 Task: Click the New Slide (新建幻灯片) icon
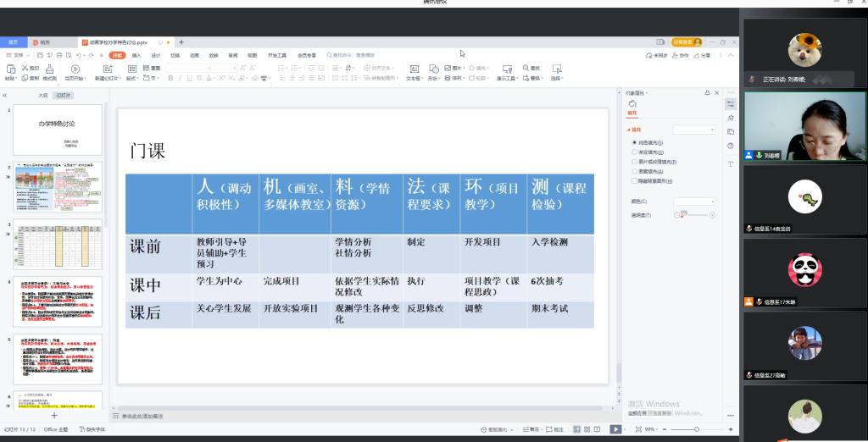(108, 69)
